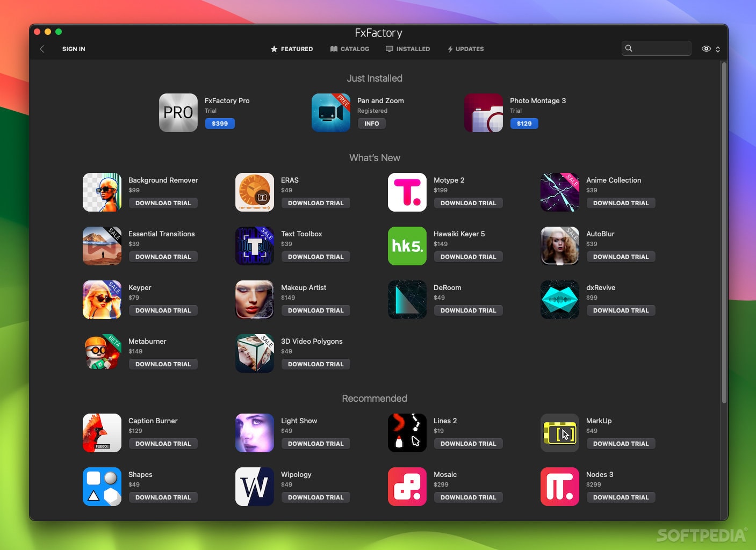Download trial of Hawaiki Keyer 5
Image resolution: width=756 pixels, height=550 pixels.
469,257
